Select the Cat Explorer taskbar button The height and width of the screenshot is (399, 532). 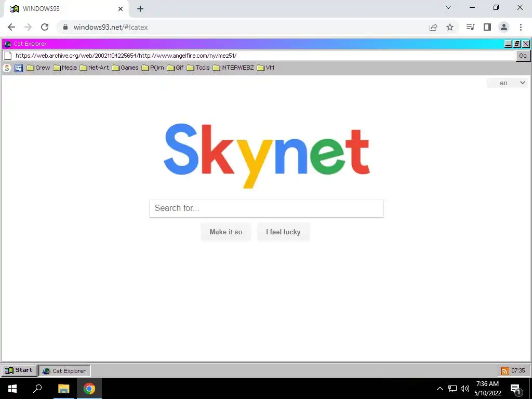click(64, 371)
